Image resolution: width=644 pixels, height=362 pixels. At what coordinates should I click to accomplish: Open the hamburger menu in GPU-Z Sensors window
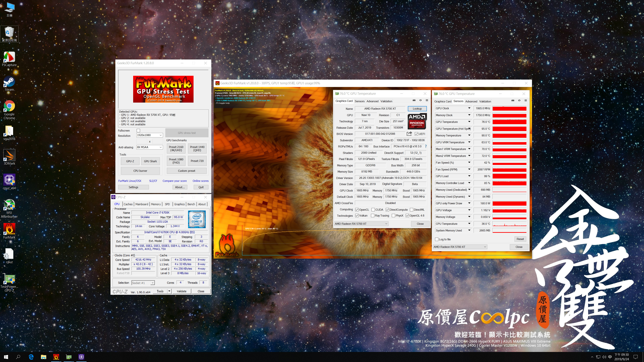(x=526, y=101)
